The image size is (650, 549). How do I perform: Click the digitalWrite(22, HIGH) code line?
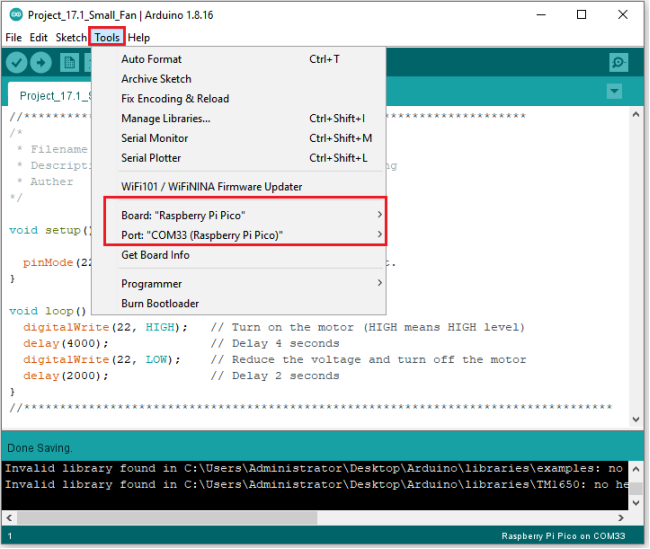pyautogui.click(x=106, y=328)
